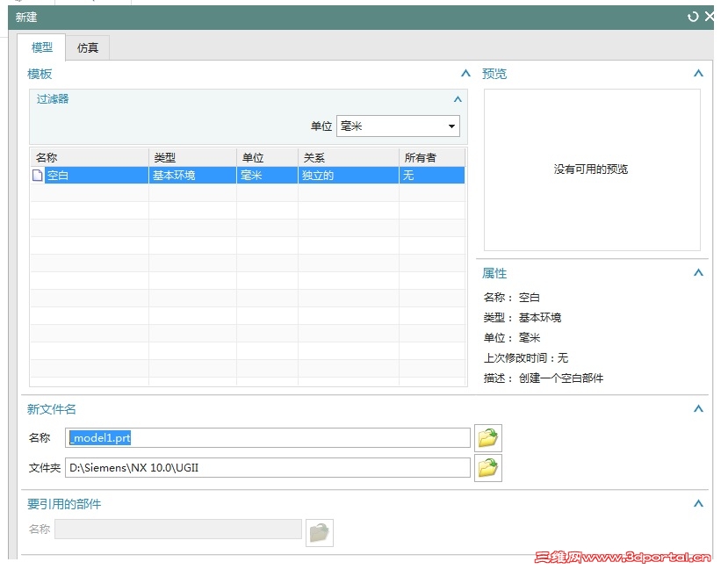Image resolution: width=728 pixels, height=569 pixels.
Task: Open the 单位 dropdown showing 毫米
Action: [398, 126]
